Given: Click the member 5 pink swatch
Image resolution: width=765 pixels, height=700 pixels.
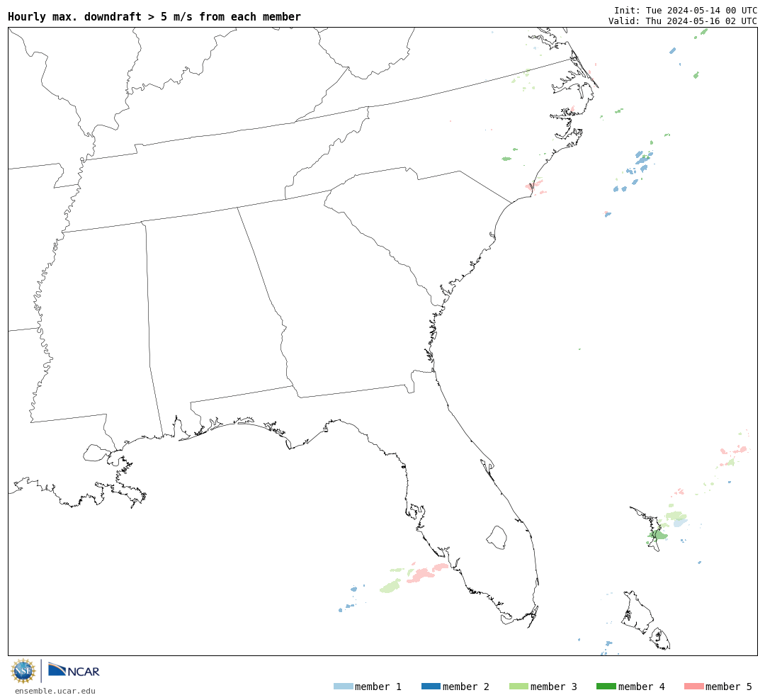Looking at the screenshot, I should point(693,687).
